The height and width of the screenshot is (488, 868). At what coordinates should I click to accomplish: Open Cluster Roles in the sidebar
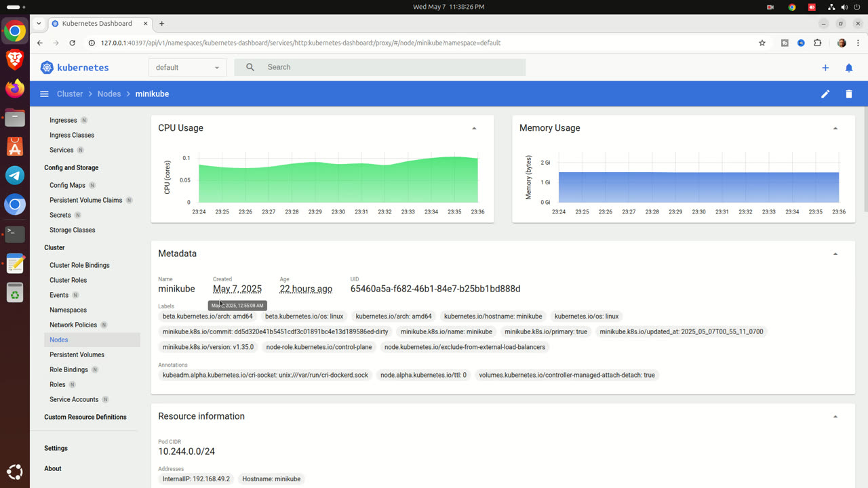[x=68, y=280]
